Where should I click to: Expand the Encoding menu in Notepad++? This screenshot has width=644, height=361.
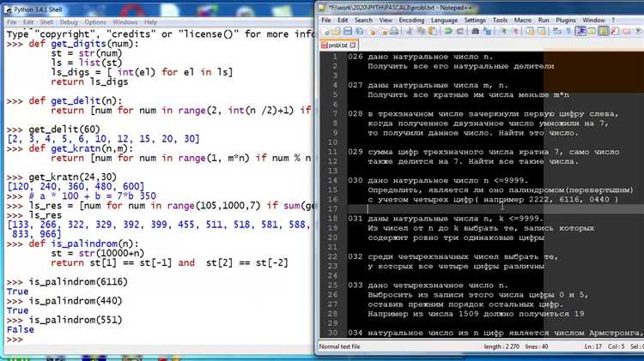tap(411, 19)
